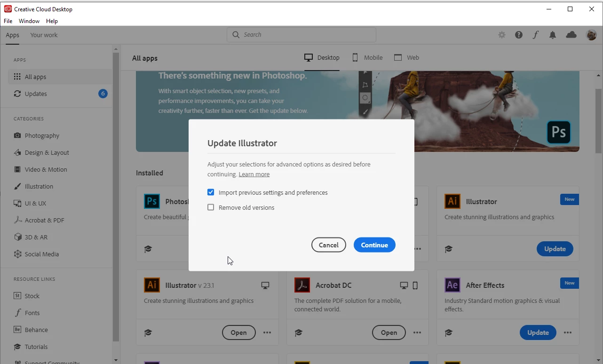Open the user profile avatar

tap(591, 35)
